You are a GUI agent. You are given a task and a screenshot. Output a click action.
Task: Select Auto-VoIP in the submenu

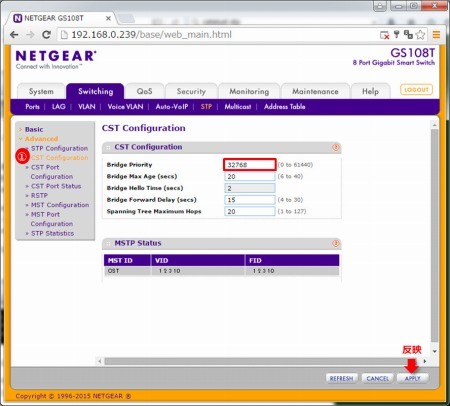(x=172, y=107)
